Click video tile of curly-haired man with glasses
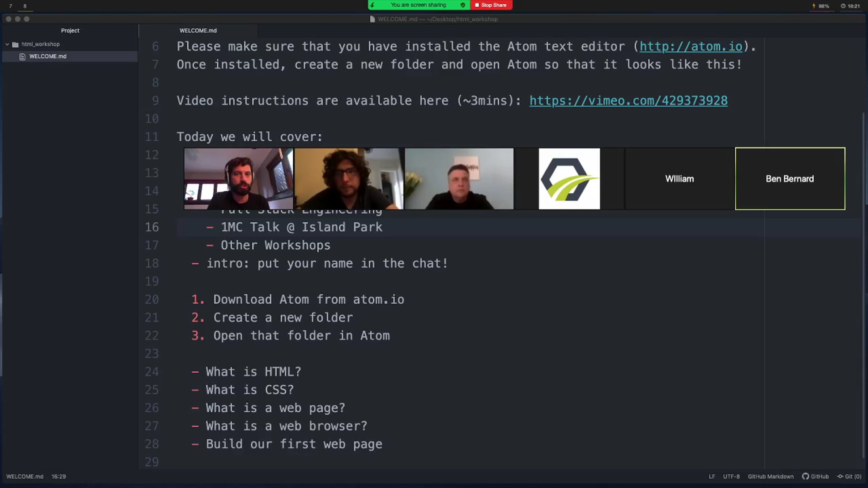868x488 pixels. [349, 179]
